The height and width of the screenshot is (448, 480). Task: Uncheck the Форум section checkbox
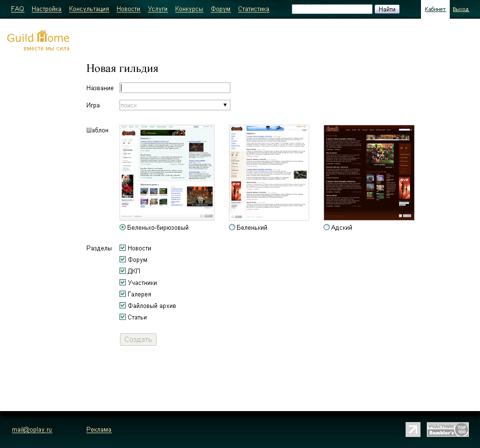[x=122, y=259]
